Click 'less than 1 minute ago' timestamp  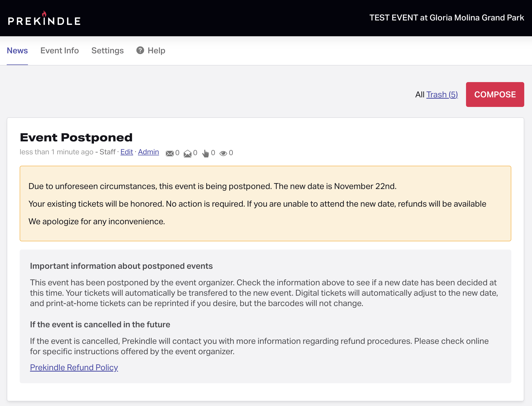[x=56, y=152]
